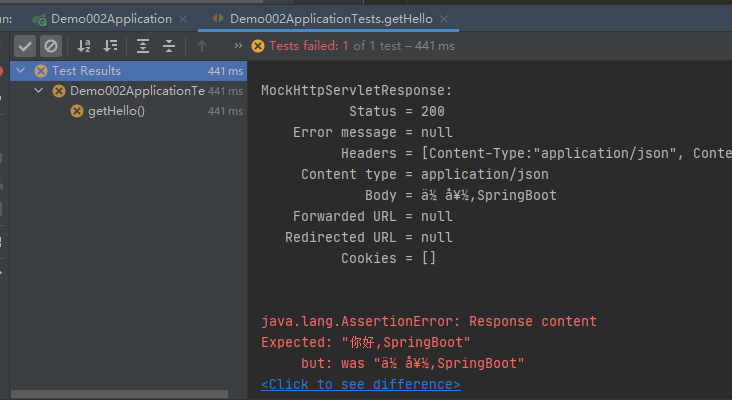Click the Spring Boot icon on Demo002Application tab
Image resolution: width=732 pixels, height=400 pixels.
[x=39, y=19]
